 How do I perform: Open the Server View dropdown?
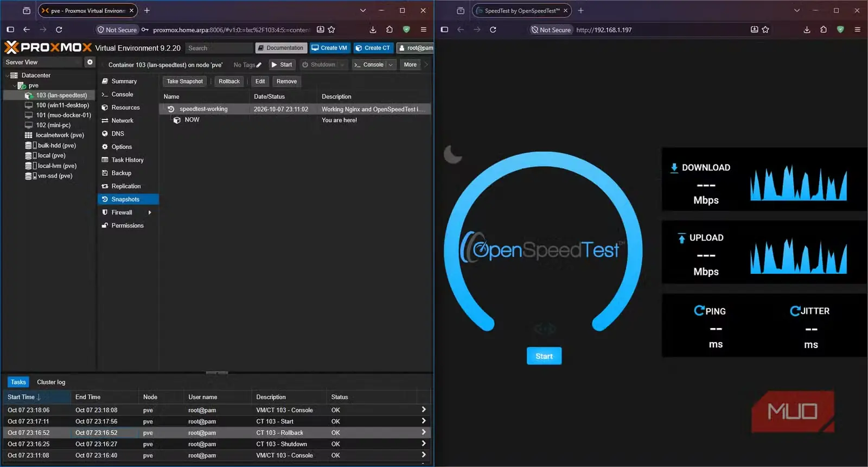[x=43, y=62]
